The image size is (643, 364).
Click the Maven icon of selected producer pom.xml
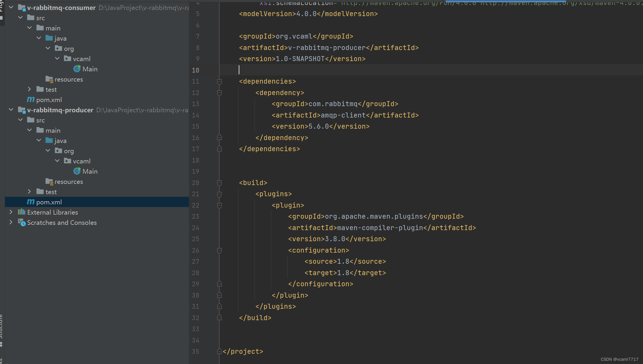tap(31, 202)
